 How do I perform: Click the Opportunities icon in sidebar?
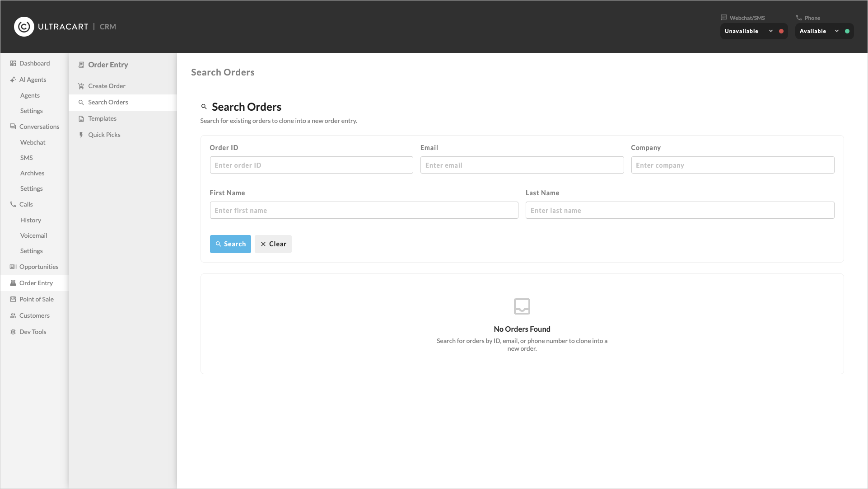tap(13, 267)
